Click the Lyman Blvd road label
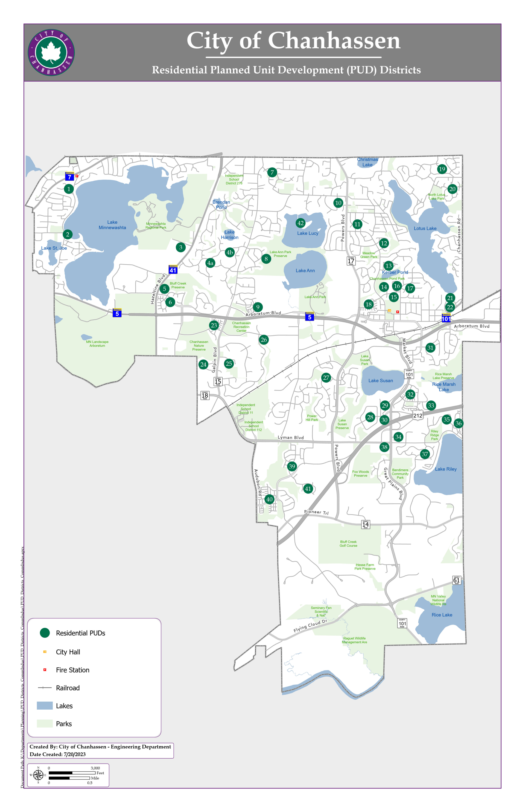This screenshot has width=525, height=812. coord(291,437)
